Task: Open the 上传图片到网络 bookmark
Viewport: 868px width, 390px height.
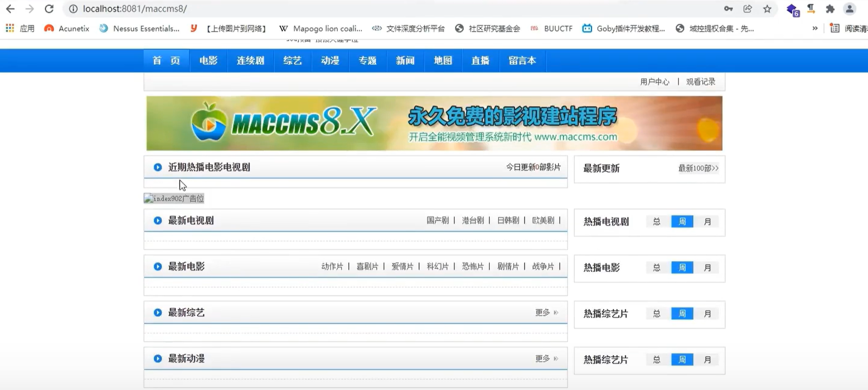Action: click(x=228, y=28)
